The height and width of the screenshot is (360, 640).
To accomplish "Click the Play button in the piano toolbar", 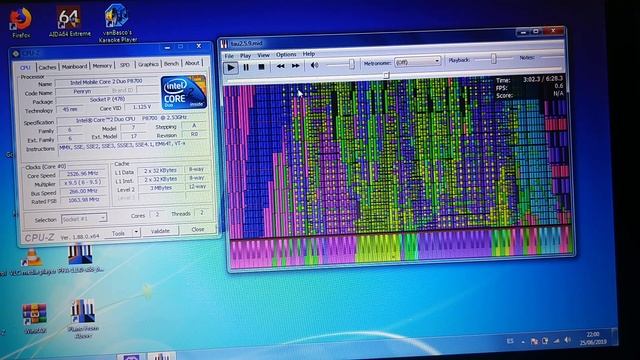I will pyautogui.click(x=231, y=67).
